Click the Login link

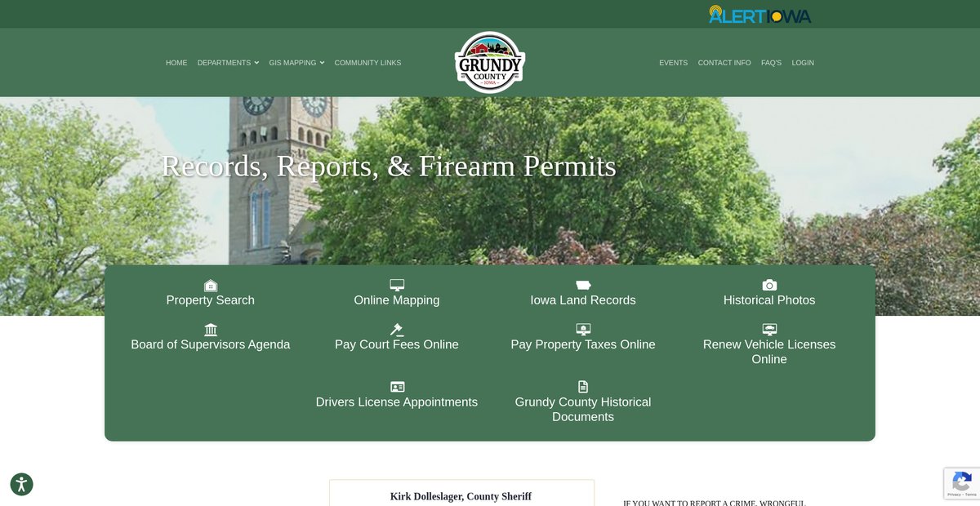tap(803, 63)
